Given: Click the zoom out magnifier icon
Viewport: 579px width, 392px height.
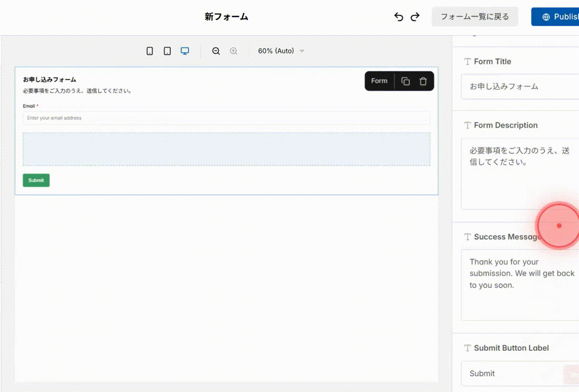Looking at the screenshot, I should (216, 51).
